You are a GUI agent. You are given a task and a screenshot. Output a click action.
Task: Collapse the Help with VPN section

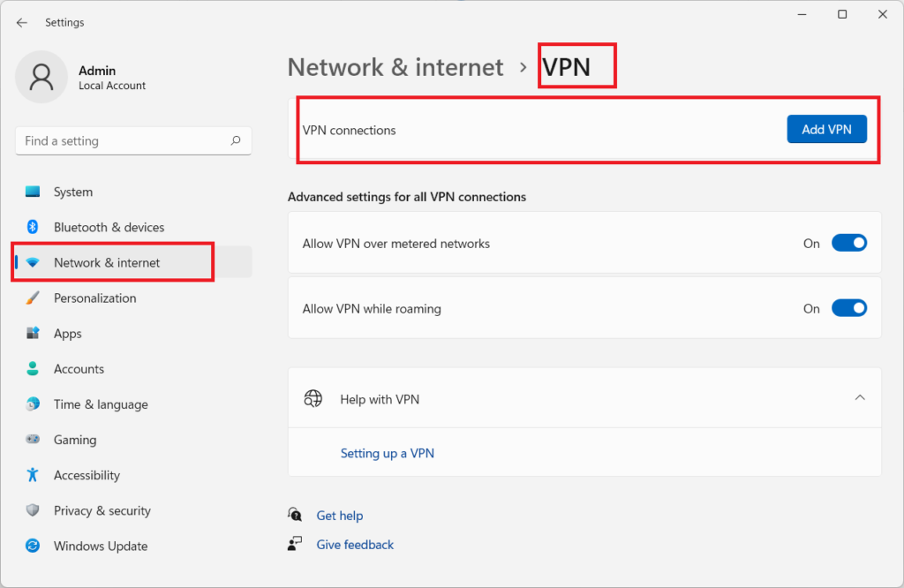(x=860, y=398)
